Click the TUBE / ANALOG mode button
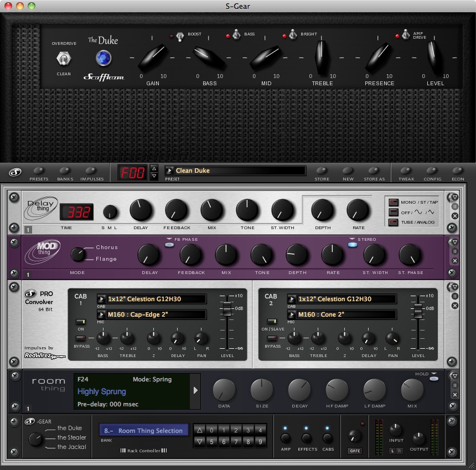 [394, 222]
